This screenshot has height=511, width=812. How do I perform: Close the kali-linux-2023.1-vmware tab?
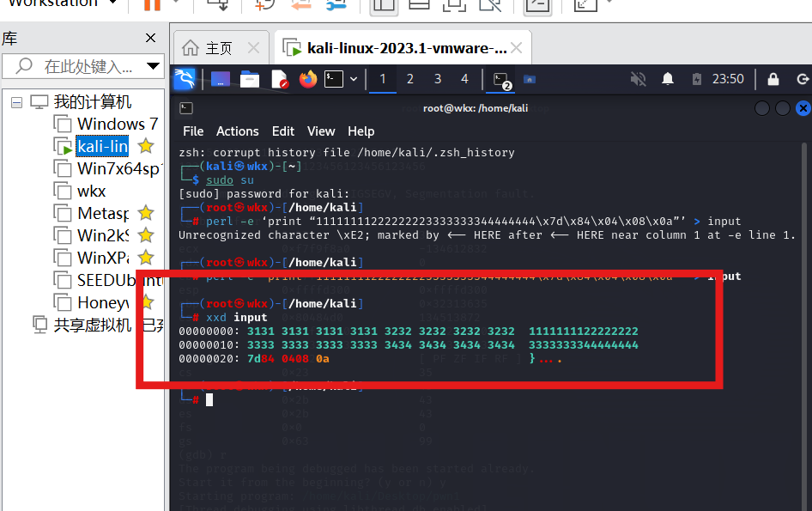click(x=517, y=48)
